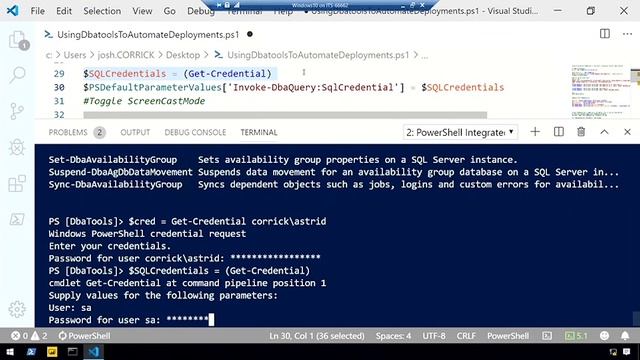Select terminal dropdown '2: PowerShell Integrated'
The height and width of the screenshot is (360, 640).
pyautogui.click(x=460, y=132)
